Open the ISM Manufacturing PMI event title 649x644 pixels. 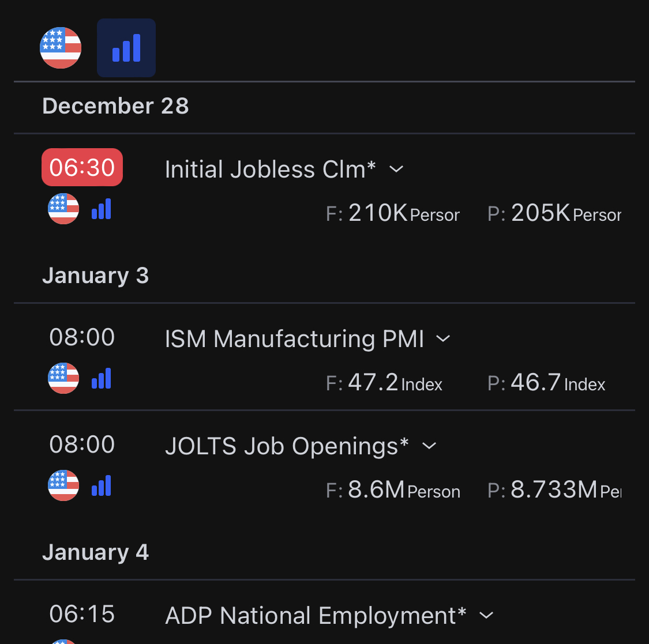click(294, 339)
